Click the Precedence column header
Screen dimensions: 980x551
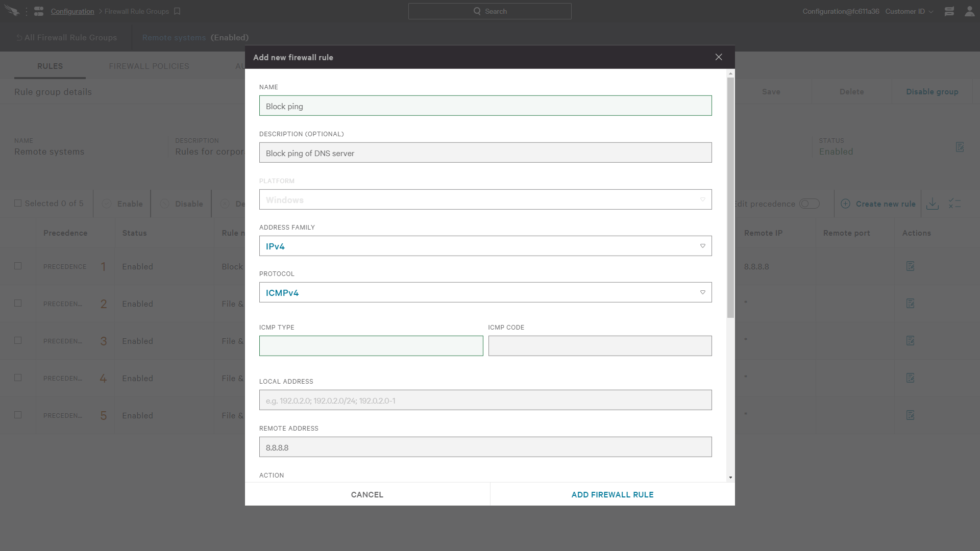(x=65, y=233)
